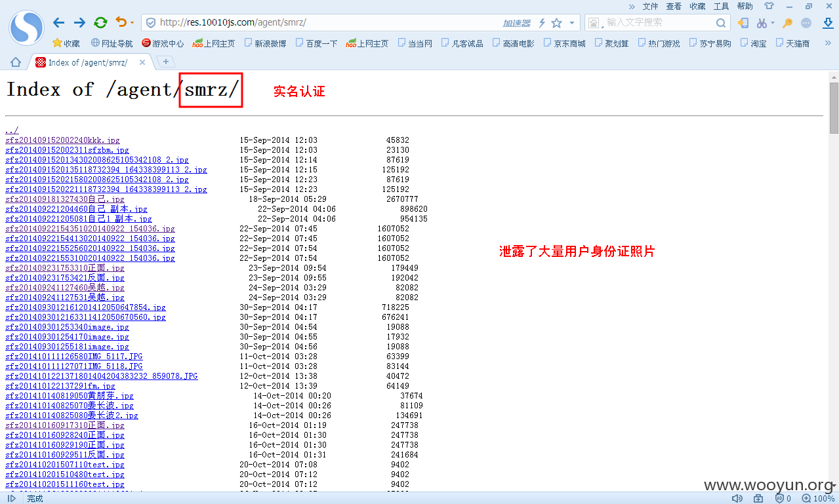Viewport: 839px width, 504px height.
Task: Open the 收藏 menu
Action: click(697, 7)
